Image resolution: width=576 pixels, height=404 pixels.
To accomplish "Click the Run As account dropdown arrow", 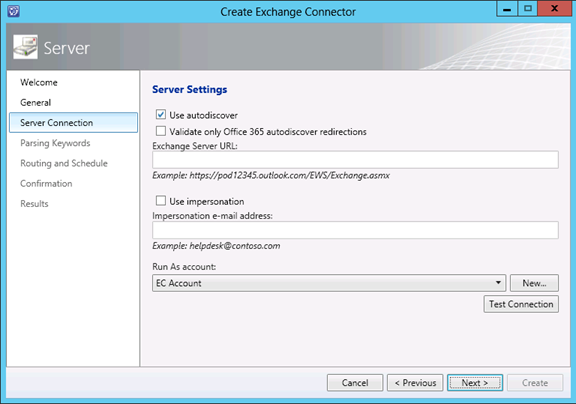I will (x=498, y=283).
